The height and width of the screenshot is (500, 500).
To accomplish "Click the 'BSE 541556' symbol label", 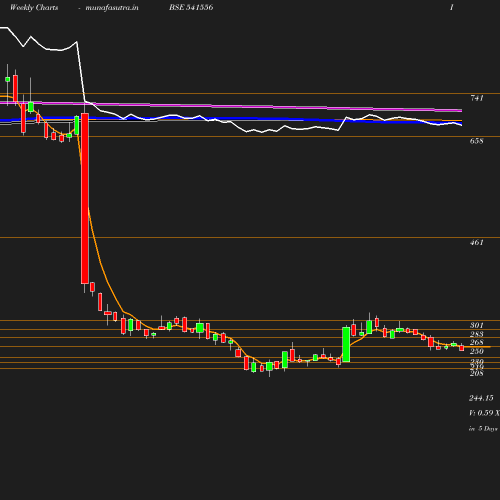I will coord(191,8).
